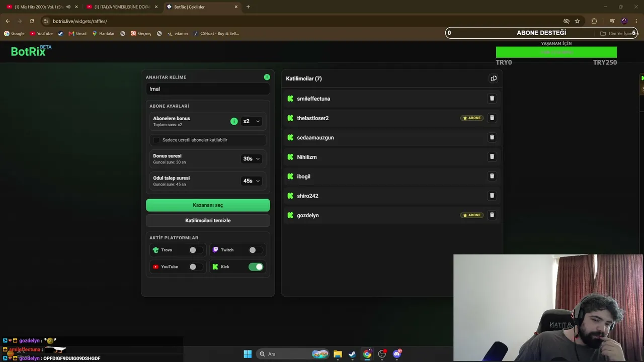Enable the YouTube platform toggle
The height and width of the screenshot is (362, 644).
click(196, 267)
